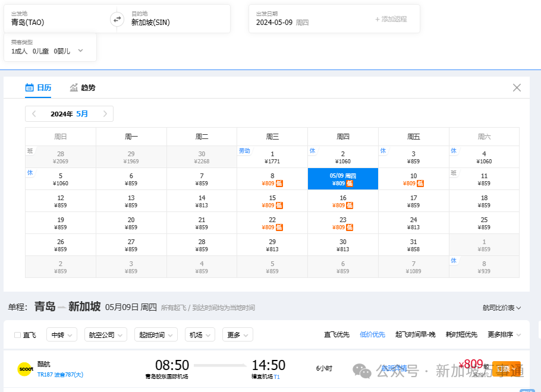This screenshot has height=392, width=541.
Task: Select May 8 with ¥809 fare
Action: point(272,179)
